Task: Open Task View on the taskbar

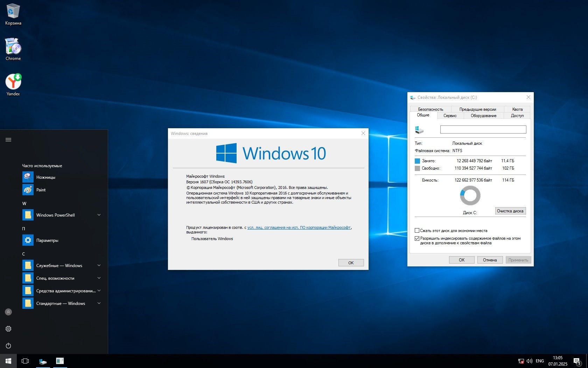Action: [x=25, y=361]
